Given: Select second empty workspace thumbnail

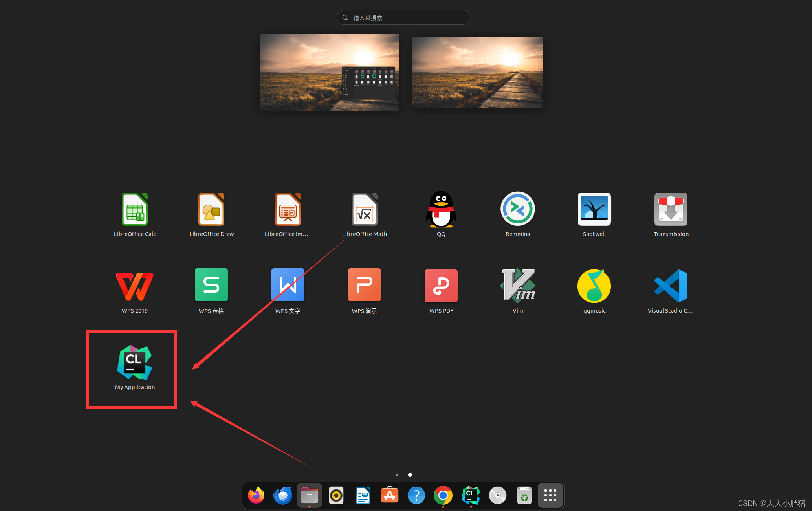Looking at the screenshot, I should click(478, 72).
